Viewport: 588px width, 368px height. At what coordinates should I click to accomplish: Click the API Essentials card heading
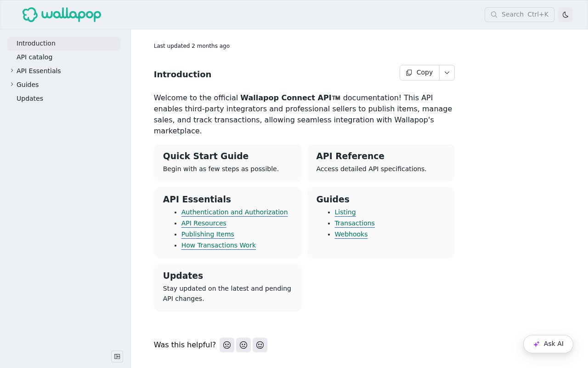click(x=197, y=199)
